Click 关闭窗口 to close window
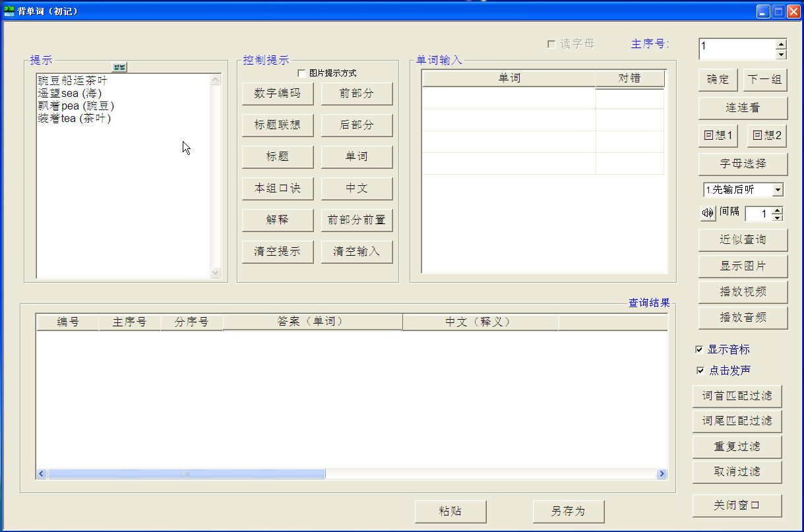This screenshot has height=532, width=804. click(x=737, y=506)
